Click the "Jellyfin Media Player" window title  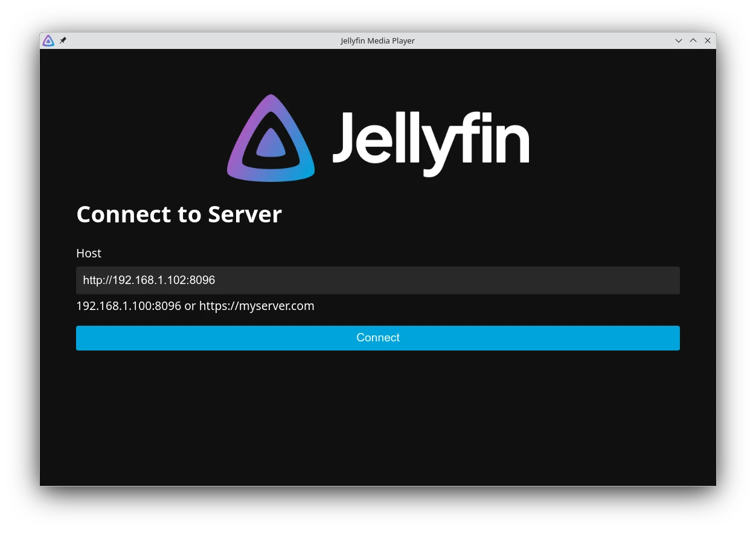pos(378,40)
